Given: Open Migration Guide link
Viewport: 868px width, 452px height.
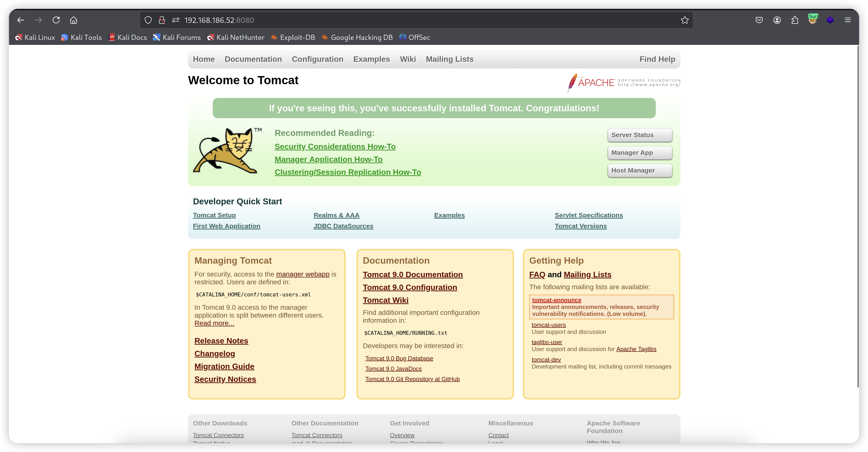Looking at the screenshot, I should point(224,367).
